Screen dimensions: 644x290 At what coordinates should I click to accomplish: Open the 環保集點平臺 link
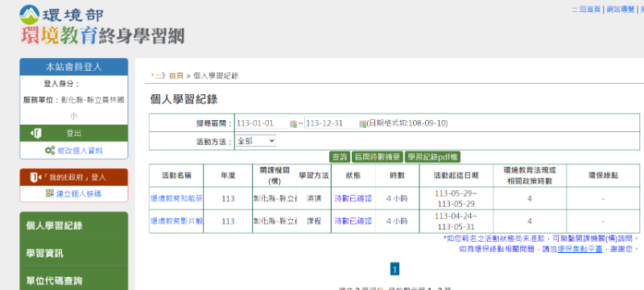580,249
